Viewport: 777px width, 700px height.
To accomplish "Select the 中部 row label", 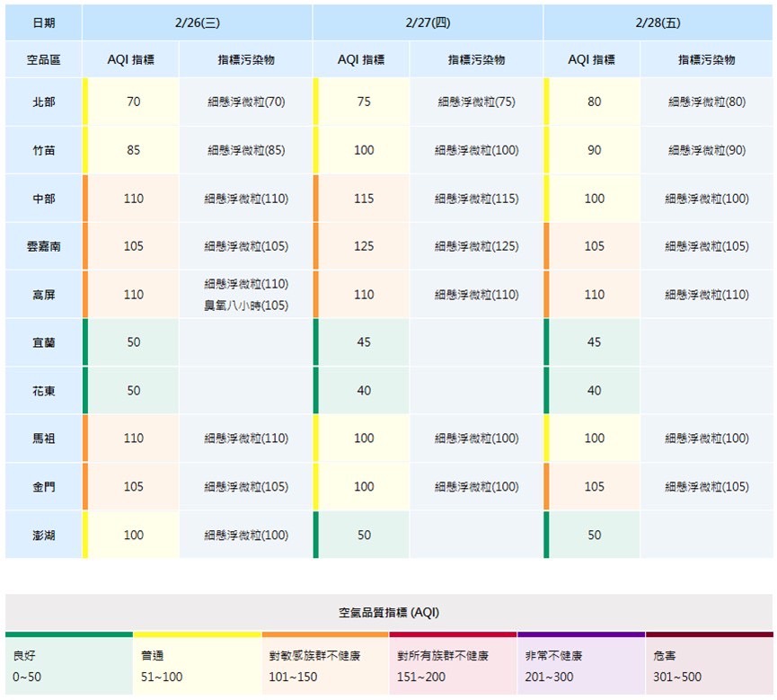I will point(44,199).
